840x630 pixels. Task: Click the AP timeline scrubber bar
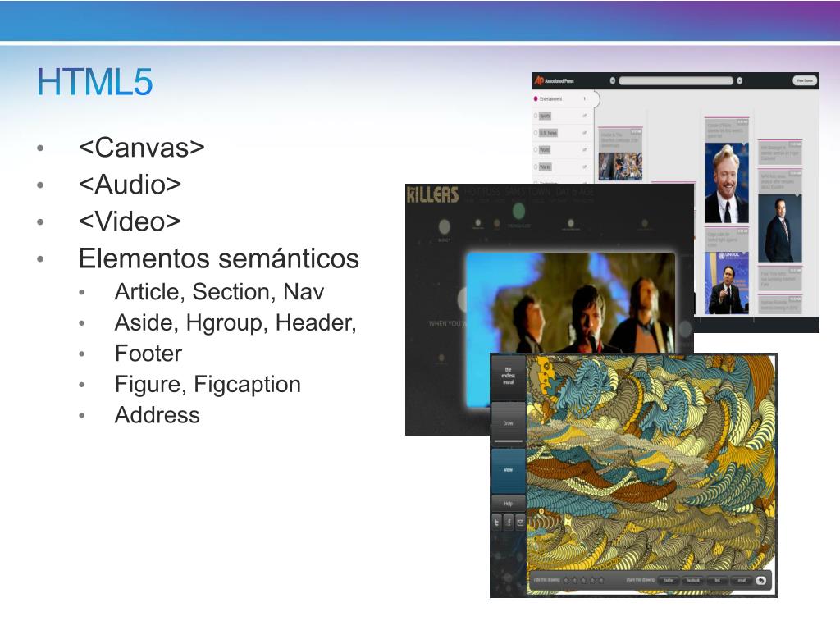click(676, 81)
